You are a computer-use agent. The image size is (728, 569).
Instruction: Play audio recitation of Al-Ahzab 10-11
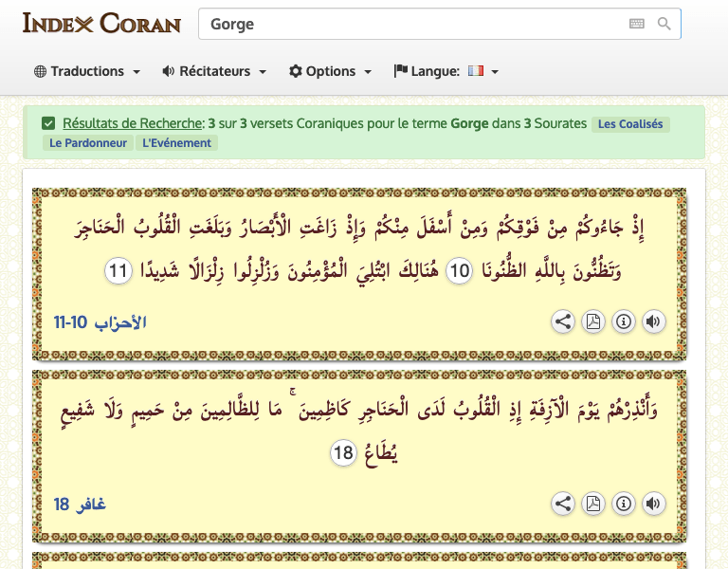[653, 321]
